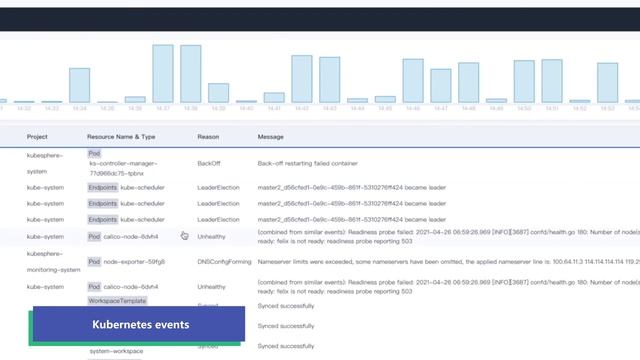
Task: Select the histogram bar at 14:53
Action: pyautogui.click(x=607, y=83)
